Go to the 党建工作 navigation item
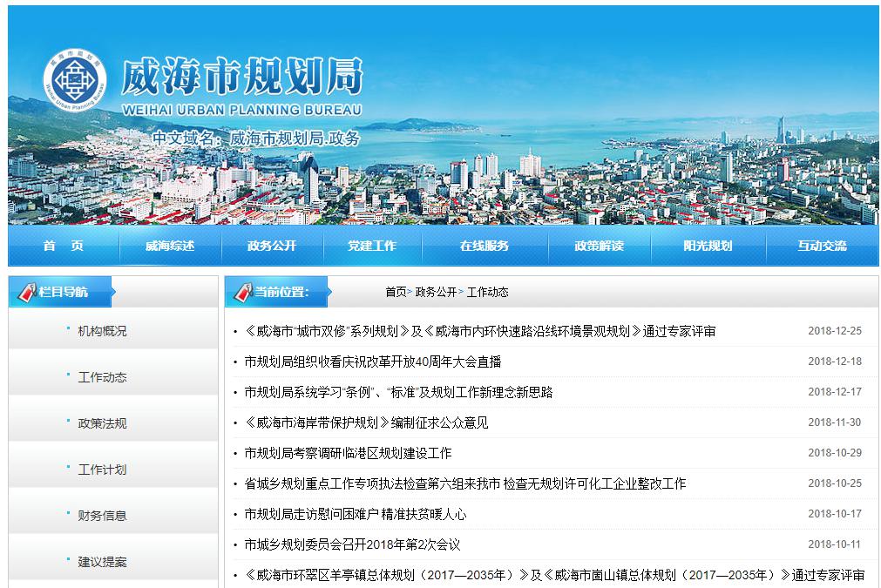The image size is (881, 588). [372, 246]
